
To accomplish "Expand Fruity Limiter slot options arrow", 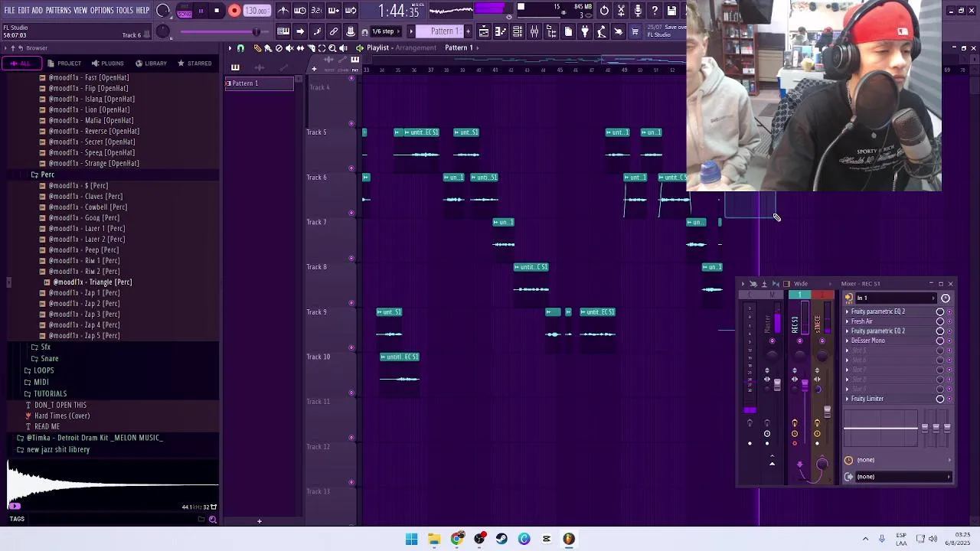I will pos(847,399).
